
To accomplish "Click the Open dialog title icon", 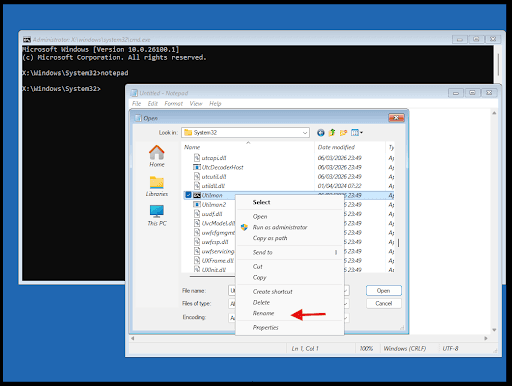I will click(x=138, y=118).
